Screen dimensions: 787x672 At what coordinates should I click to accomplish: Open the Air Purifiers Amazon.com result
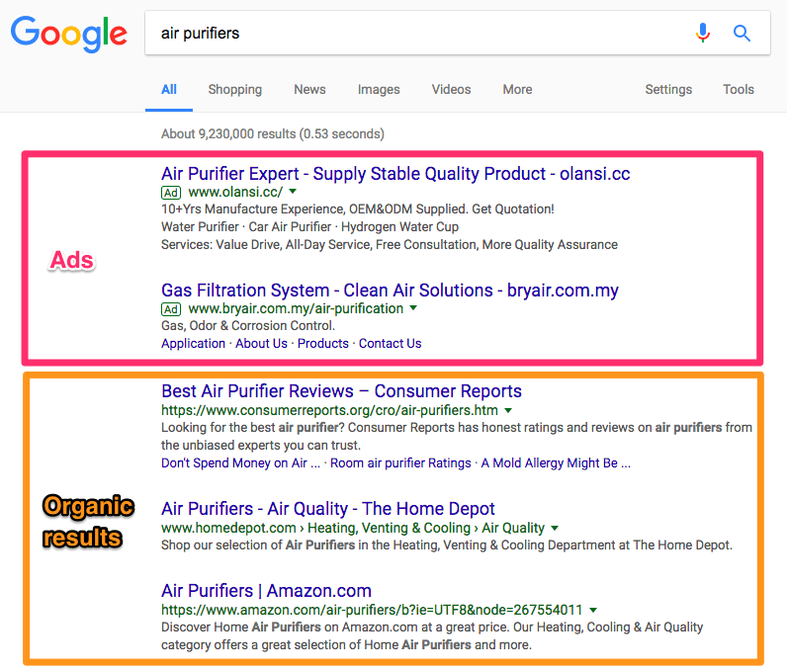coord(266,591)
